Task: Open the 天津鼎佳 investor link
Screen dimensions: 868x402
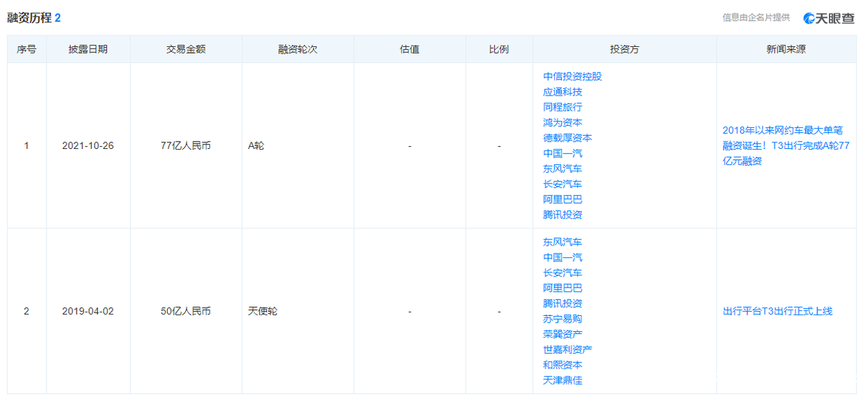Action: (x=563, y=380)
